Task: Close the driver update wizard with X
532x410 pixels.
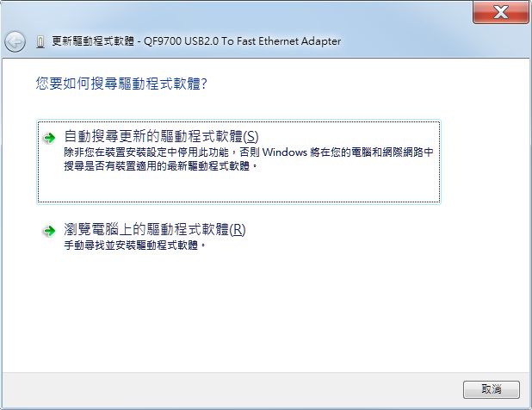Action: [501, 13]
